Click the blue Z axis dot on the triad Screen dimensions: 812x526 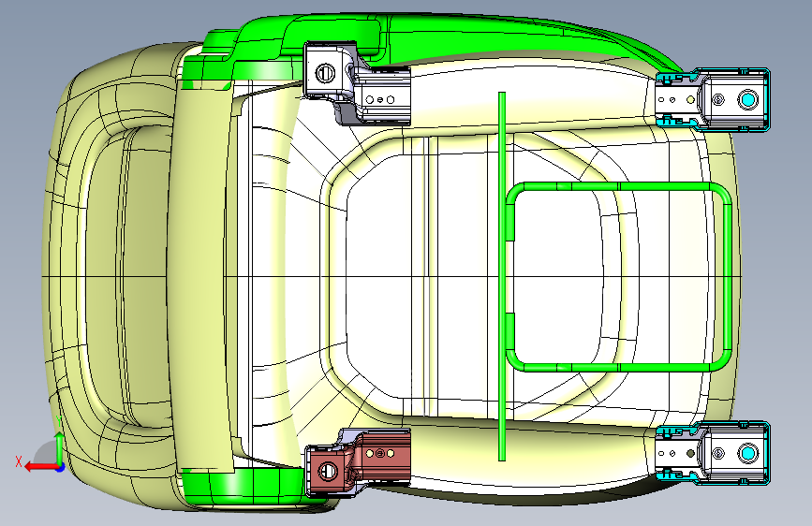[61, 467]
